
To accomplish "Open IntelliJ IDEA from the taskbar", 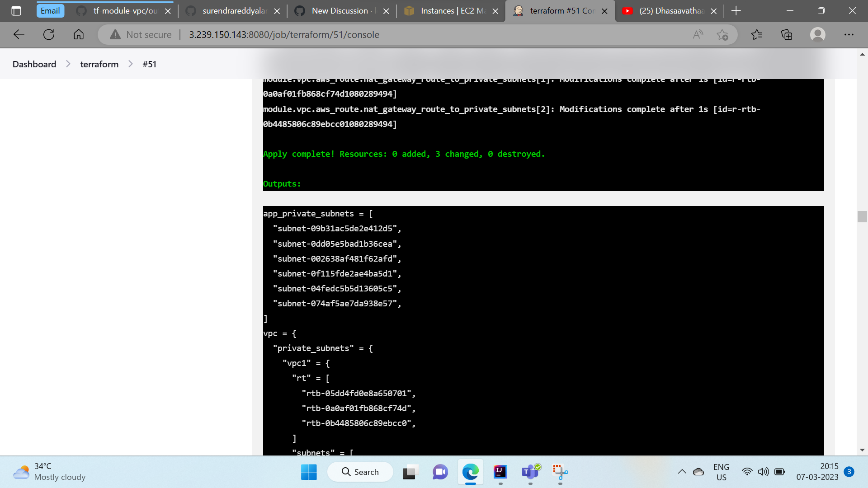I will pos(500,472).
